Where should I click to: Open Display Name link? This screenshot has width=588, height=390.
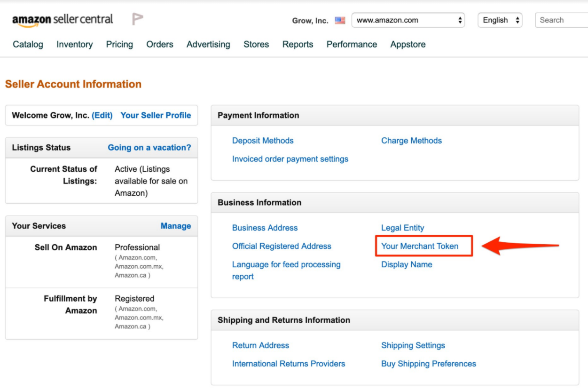point(407,264)
